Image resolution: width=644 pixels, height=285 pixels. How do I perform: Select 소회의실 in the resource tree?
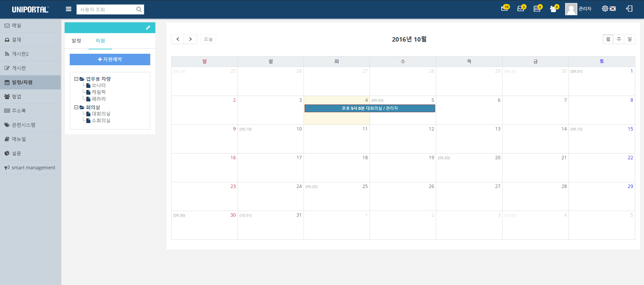[x=101, y=121]
